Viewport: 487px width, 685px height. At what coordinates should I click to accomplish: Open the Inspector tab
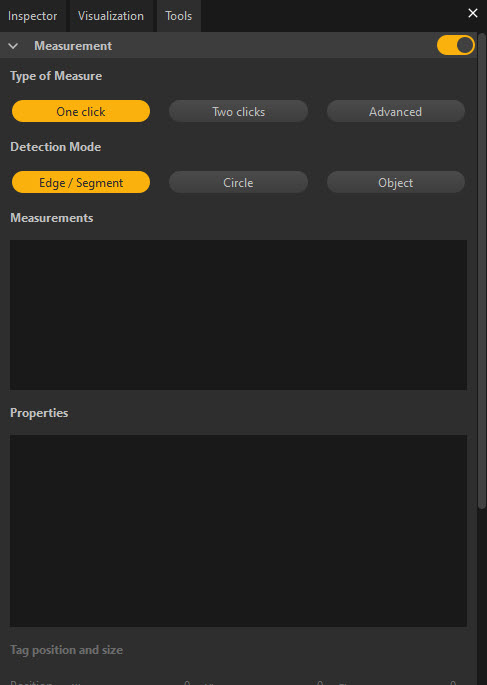pos(33,16)
